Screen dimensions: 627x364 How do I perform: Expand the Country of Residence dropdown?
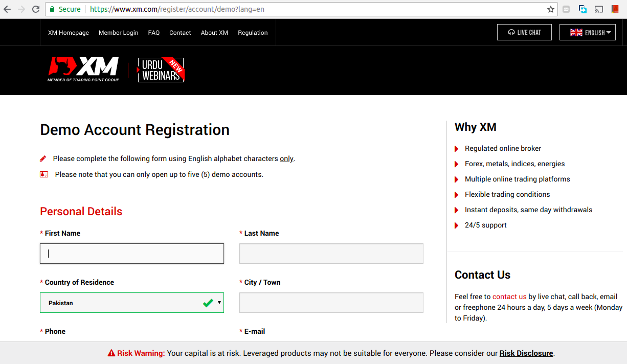click(132, 303)
